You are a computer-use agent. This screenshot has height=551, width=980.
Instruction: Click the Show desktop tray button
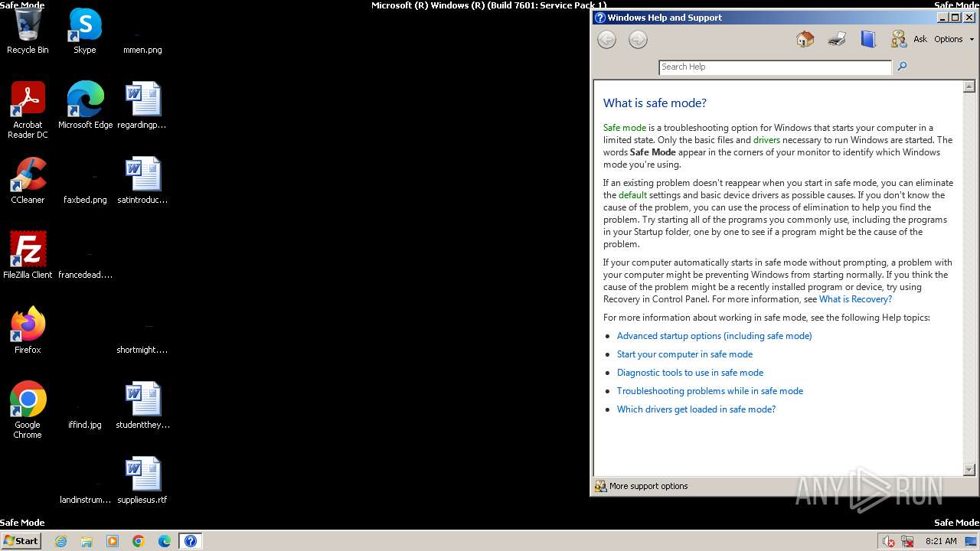[971, 541]
